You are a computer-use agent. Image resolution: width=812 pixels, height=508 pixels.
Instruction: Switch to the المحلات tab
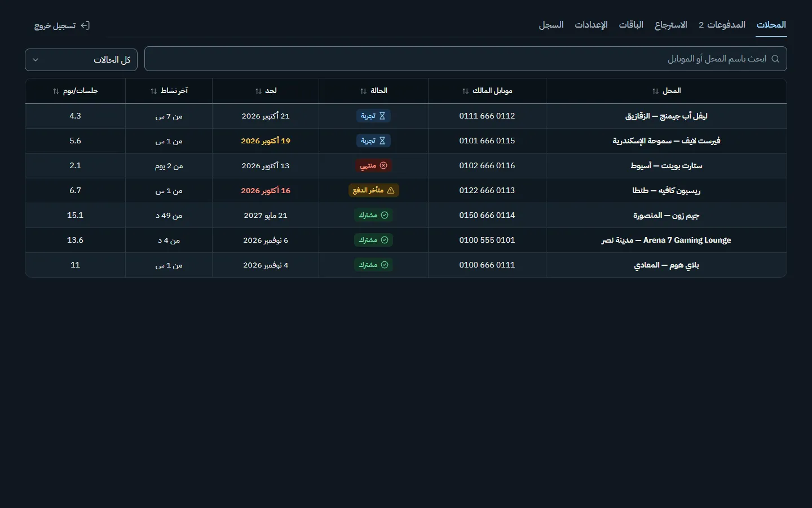click(771, 25)
